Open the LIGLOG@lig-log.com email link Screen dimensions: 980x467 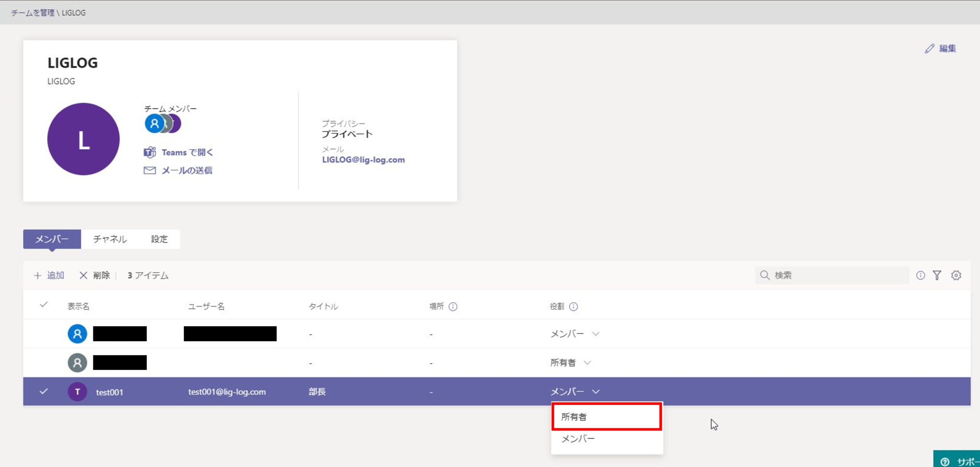coord(364,159)
